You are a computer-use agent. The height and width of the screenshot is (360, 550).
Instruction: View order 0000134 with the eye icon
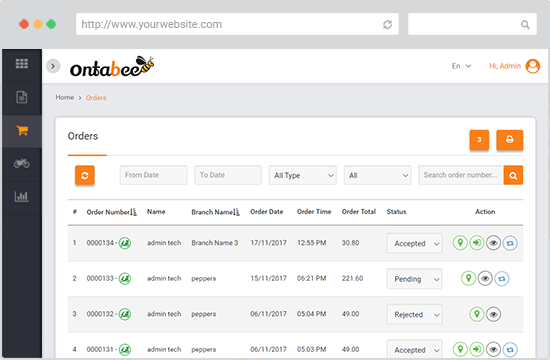click(493, 243)
